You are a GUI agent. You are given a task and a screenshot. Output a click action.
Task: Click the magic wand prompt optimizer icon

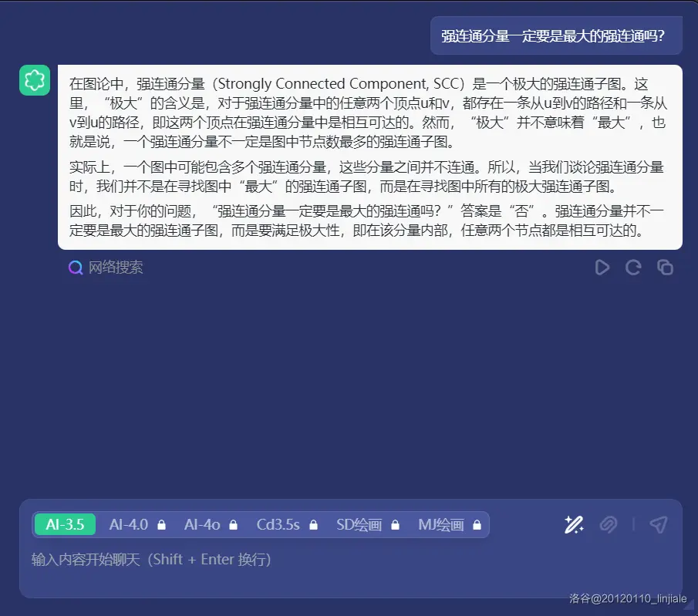(573, 525)
